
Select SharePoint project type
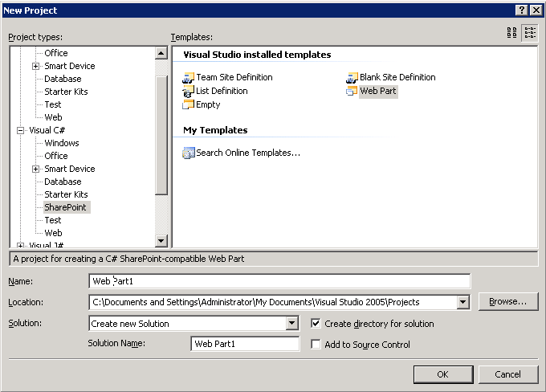click(65, 207)
